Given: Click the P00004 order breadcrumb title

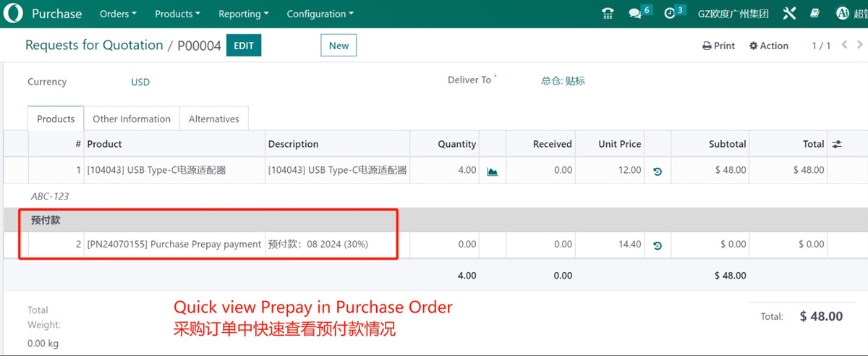Looking at the screenshot, I should click(199, 46).
